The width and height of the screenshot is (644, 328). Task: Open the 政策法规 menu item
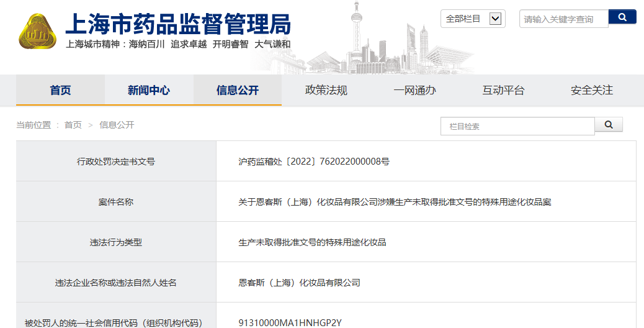coord(326,91)
